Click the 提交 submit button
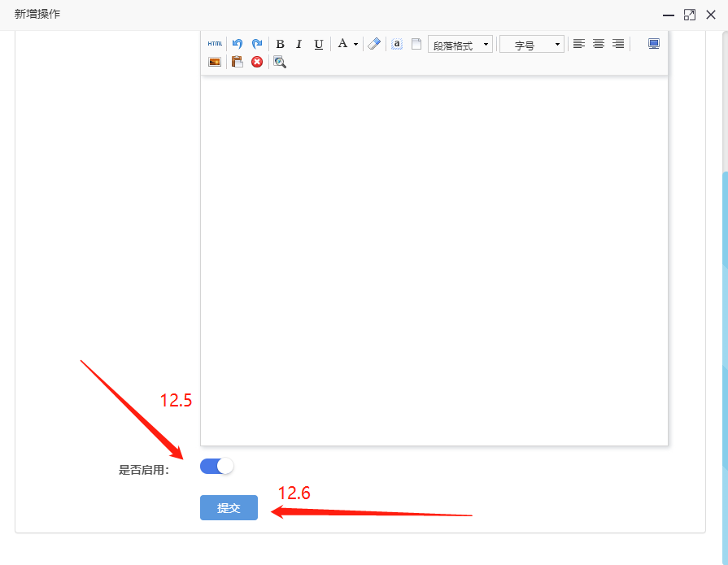Screen dimensions: 728x565 click(229, 508)
